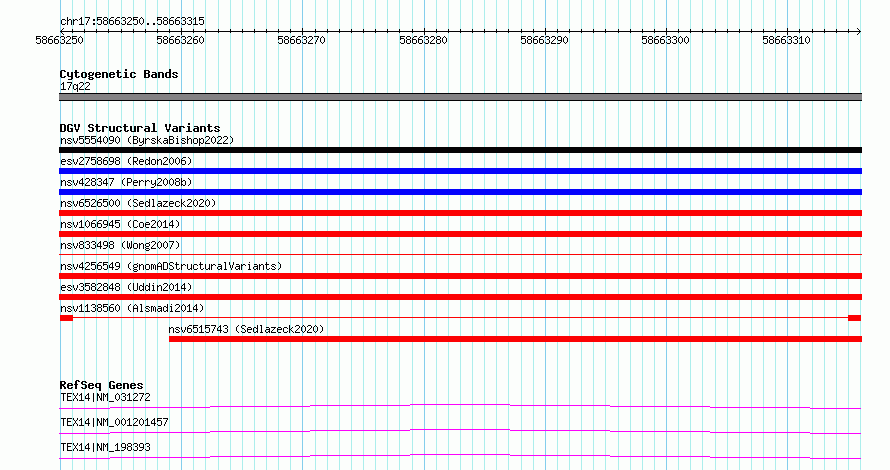The height and width of the screenshot is (470, 890).
Task: Click nsv6526500 (Sedlazeck2020) label
Action: (138, 203)
